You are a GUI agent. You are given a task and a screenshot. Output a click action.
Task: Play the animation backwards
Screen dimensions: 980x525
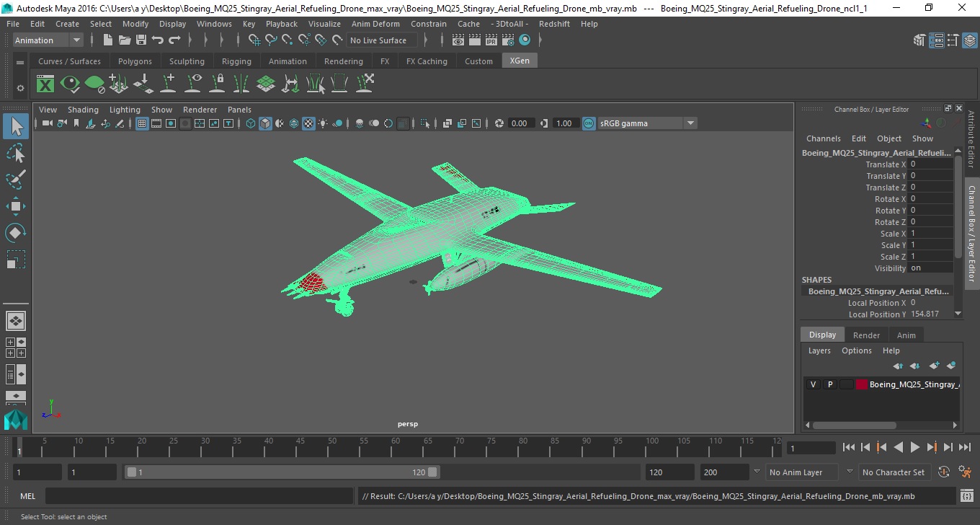coord(898,447)
